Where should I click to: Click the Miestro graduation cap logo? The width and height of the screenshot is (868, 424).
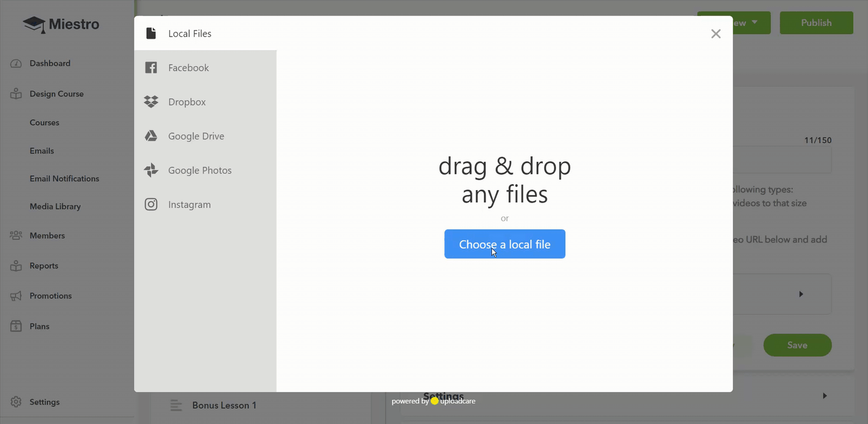(x=34, y=25)
